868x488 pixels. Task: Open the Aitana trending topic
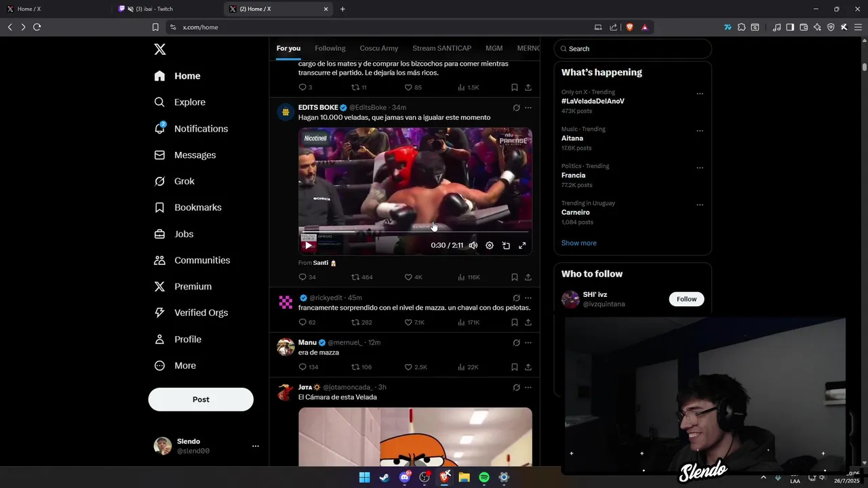point(572,138)
